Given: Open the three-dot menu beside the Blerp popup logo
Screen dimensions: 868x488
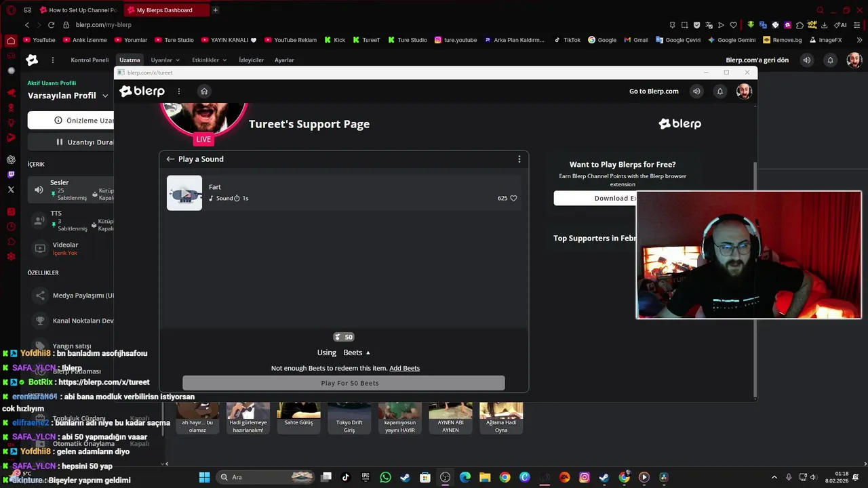Looking at the screenshot, I should tap(179, 91).
